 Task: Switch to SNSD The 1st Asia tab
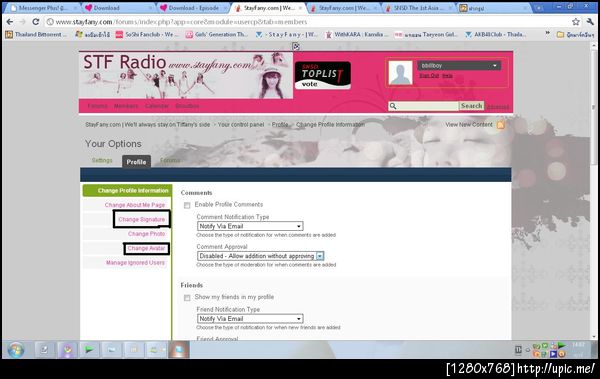(417, 8)
